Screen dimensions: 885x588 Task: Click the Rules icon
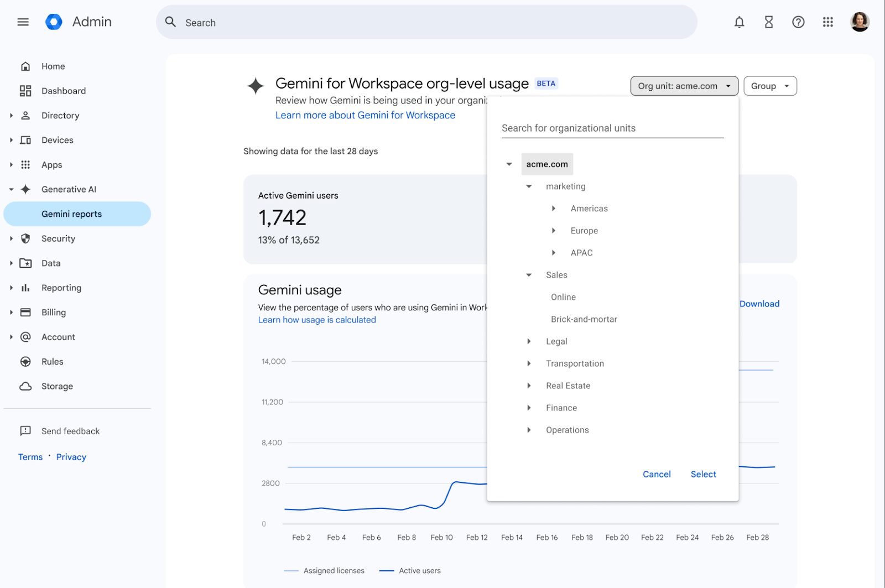(x=25, y=362)
